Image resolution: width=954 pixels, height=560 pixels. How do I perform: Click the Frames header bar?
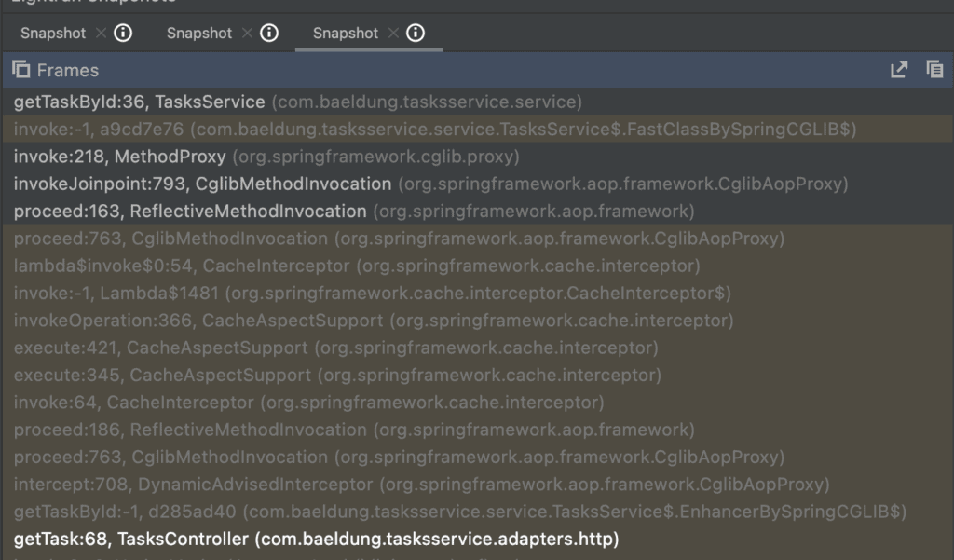(466, 69)
